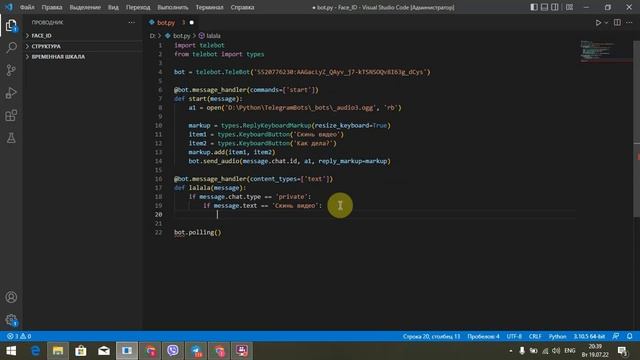
Task: Open Viber from the taskbar
Action: (x=173, y=351)
